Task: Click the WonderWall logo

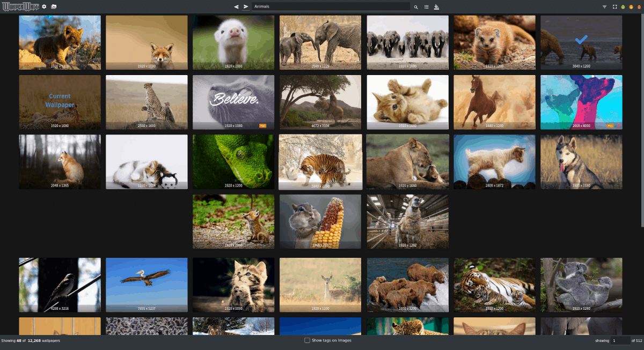Action: [x=20, y=6]
